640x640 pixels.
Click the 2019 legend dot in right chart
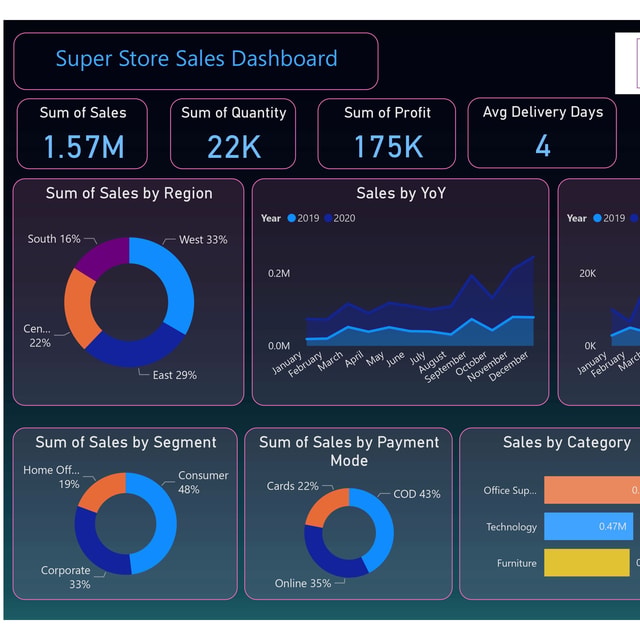pyautogui.click(x=597, y=218)
